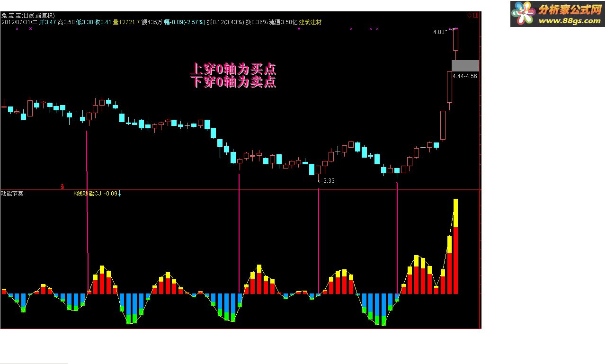This screenshot has width=606, height=364.
Task: Click the turnover rate 换0.36%
Action: [x=257, y=22]
